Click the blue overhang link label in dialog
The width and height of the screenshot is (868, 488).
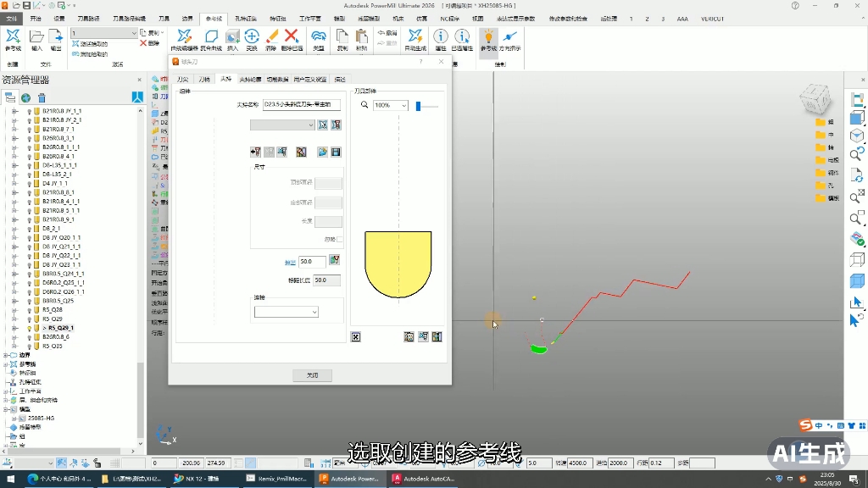(x=290, y=263)
